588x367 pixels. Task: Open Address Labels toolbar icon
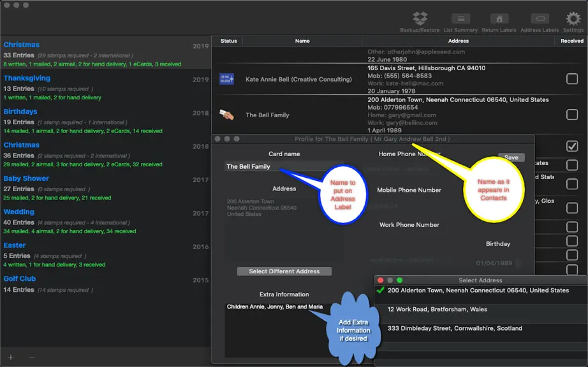tap(540, 18)
